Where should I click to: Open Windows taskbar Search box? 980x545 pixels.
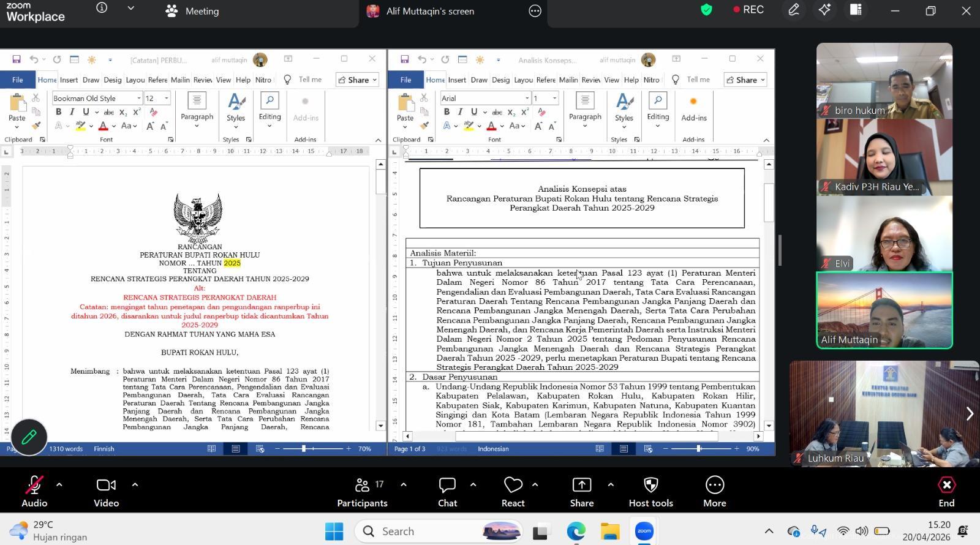(x=398, y=531)
